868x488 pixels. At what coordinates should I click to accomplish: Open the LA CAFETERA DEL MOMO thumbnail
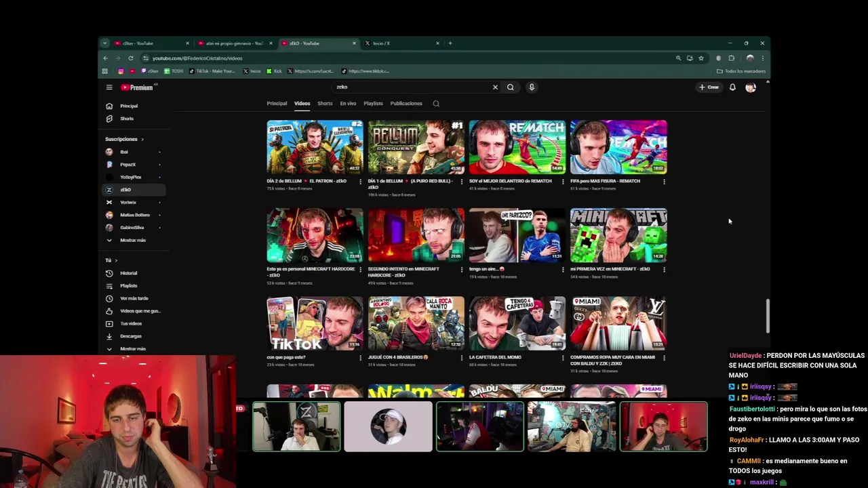517,323
